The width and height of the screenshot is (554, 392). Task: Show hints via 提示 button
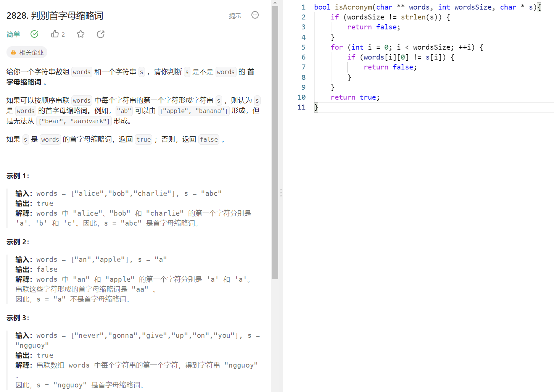235,16
